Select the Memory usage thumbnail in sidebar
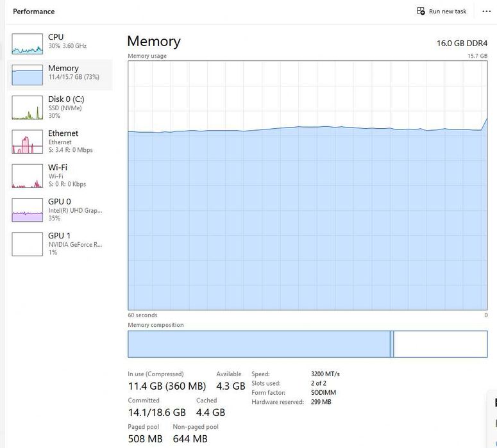Viewport: 497px width, 448px height. click(x=28, y=75)
